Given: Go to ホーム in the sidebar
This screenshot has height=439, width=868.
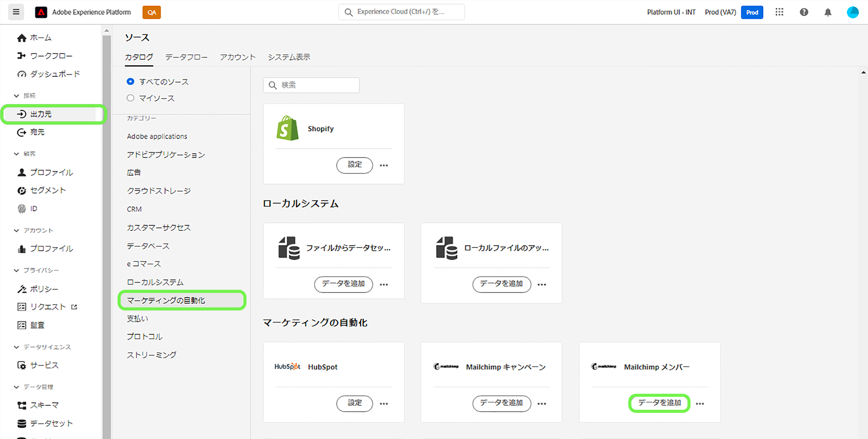Looking at the screenshot, I should pyautogui.click(x=41, y=38).
